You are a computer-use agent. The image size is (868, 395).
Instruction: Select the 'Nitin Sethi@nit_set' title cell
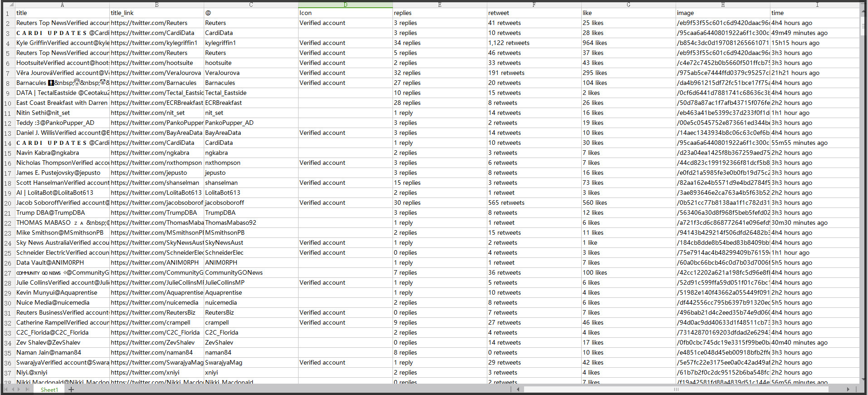pyautogui.click(x=62, y=113)
